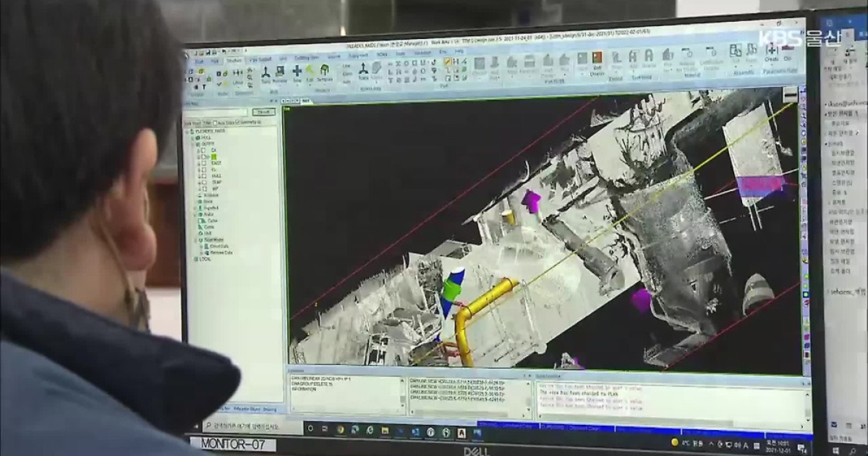Viewport: 868px width, 456px height.
Task: Toggle the first checkbox above the tree
Action: (215, 122)
